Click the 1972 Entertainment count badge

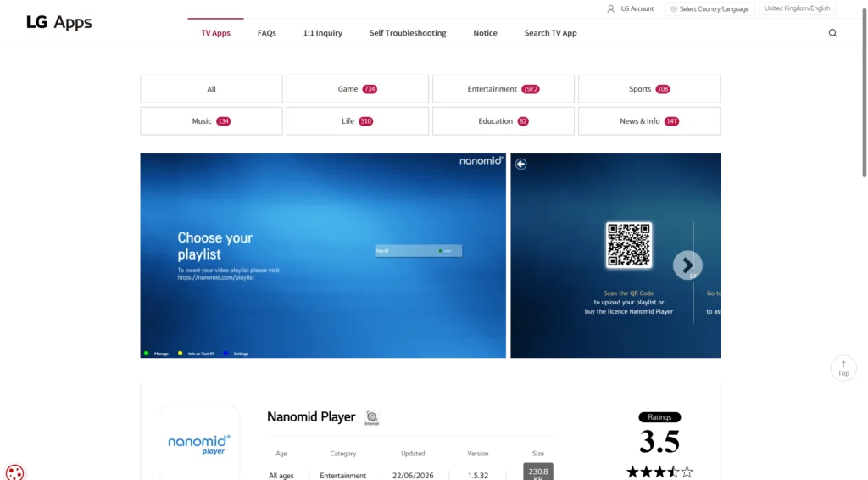531,89
